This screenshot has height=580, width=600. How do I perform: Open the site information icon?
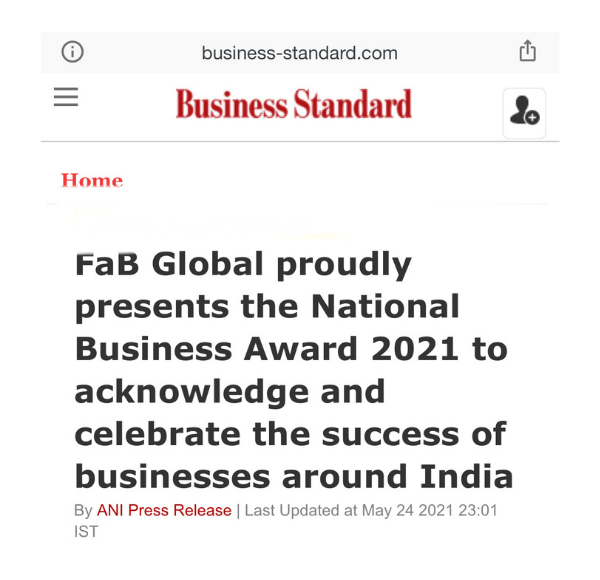click(72, 52)
